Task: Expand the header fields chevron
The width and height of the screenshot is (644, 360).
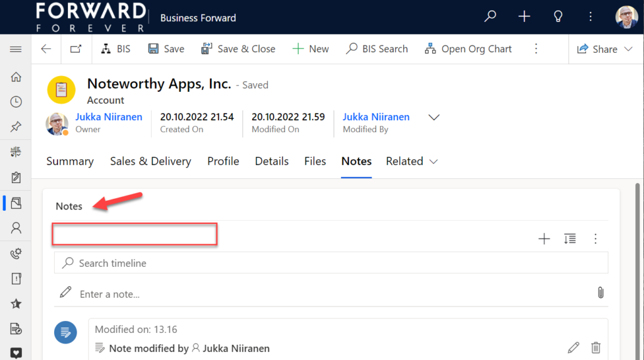Action: pyautogui.click(x=434, y=118)
